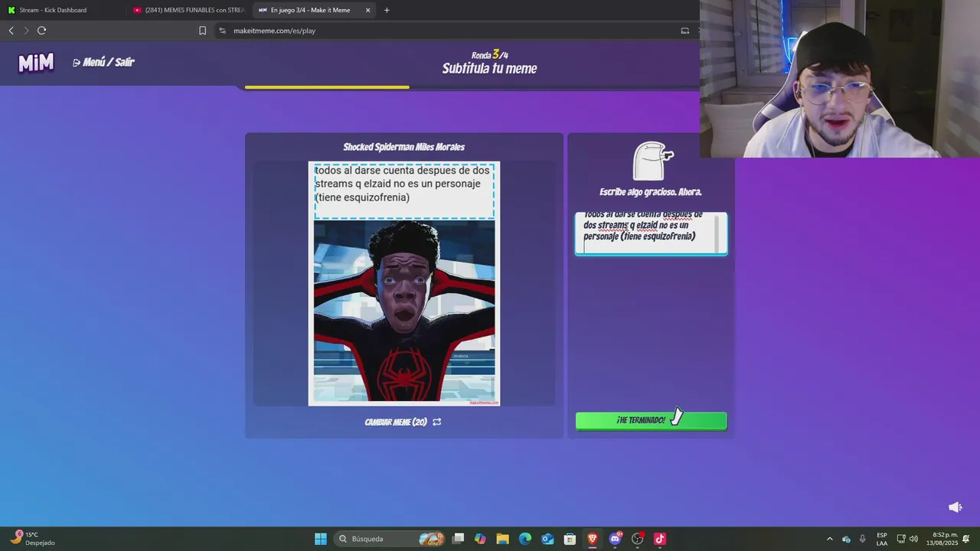The width and height of the screenshot is (980, 551).
Task: Click the Brave browser taskbar icon
Action: [x=592, y=539]
